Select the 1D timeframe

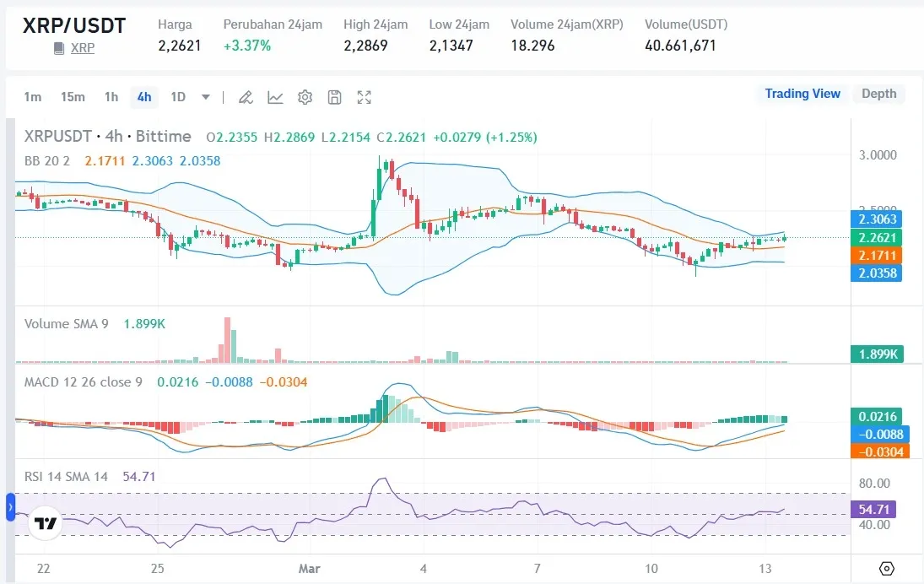click(x=178, y=97)
